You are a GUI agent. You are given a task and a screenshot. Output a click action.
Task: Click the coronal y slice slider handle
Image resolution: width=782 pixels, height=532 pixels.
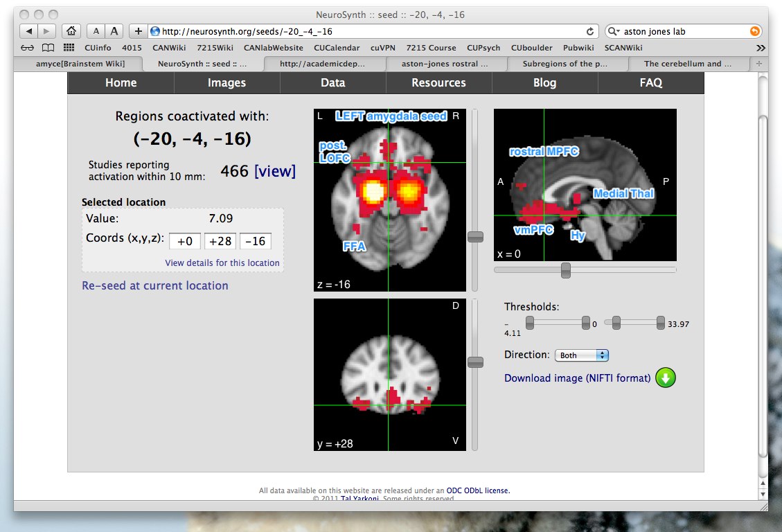click(475, 362)
